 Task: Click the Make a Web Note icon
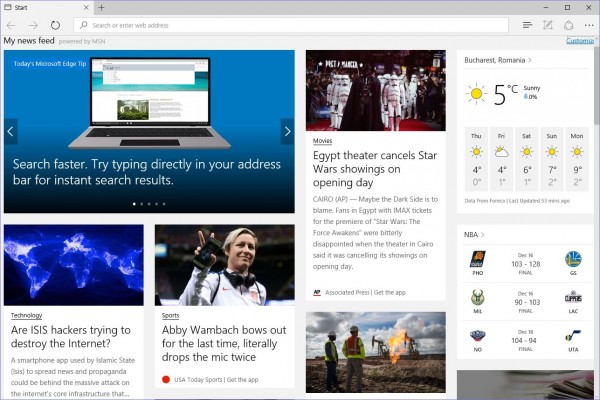click(x=547, y=24)
